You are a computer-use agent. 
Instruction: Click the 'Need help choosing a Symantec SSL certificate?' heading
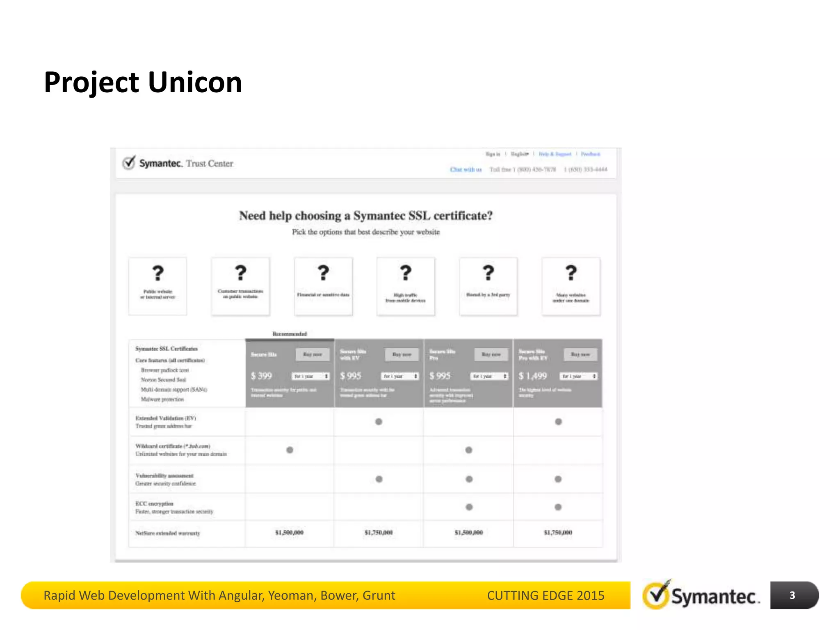click(x=366, y=215)
